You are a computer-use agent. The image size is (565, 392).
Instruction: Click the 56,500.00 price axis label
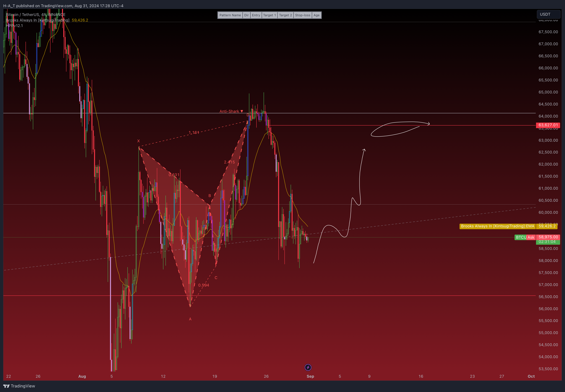[548, 297]
